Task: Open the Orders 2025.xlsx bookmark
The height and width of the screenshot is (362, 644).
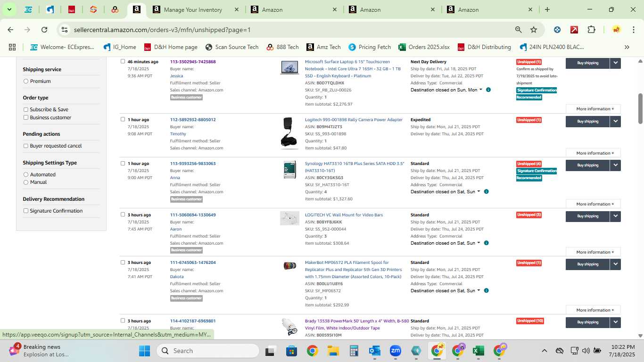Action: coord(424,47)
